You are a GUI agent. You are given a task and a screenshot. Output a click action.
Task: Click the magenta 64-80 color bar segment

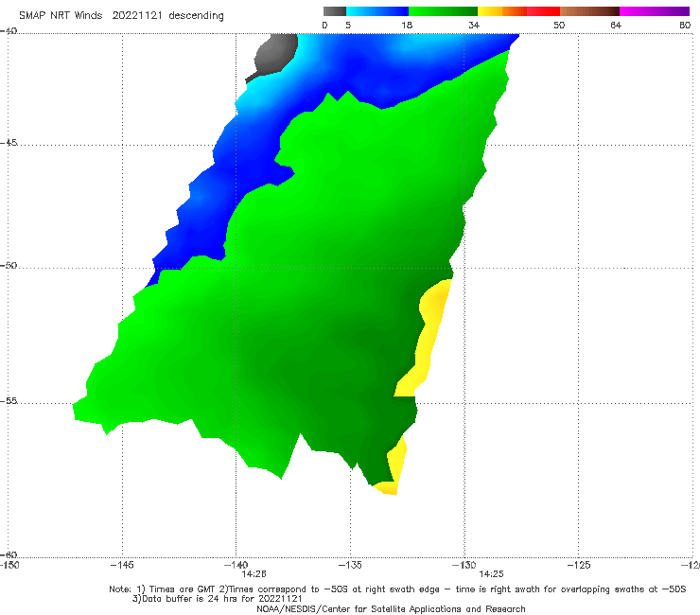coord(655,11)
